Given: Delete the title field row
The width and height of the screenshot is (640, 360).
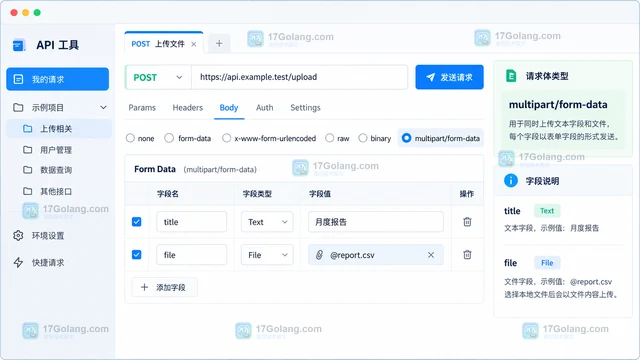Looking at the screenshot, I should pos(467,222).
